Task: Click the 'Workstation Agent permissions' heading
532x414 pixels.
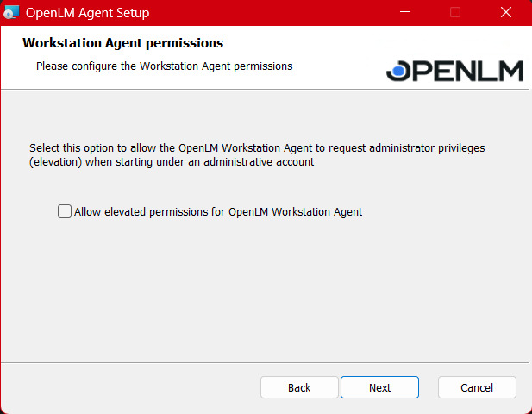Action: click(x=122, y=43)
